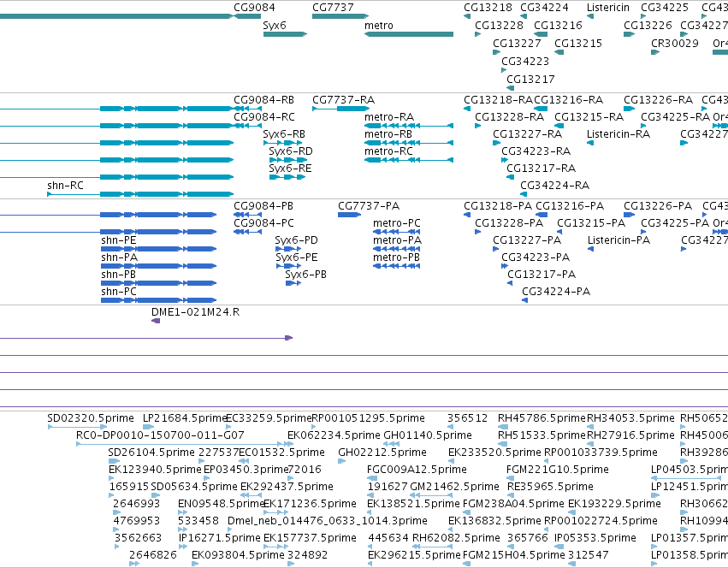Click the CG13228 gene label

499,25
